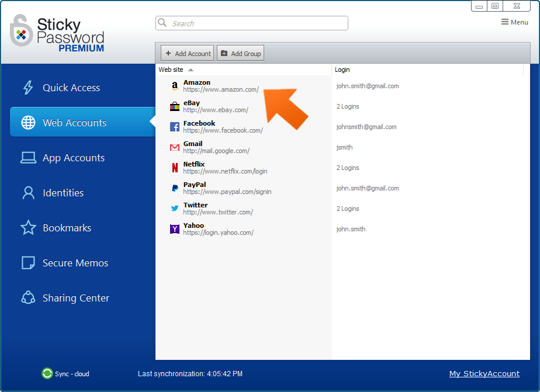Viewport: 540px width, 392px height.
Task: Click Netflix's 2 Logins entry
Action: click(x=348, y=168)
